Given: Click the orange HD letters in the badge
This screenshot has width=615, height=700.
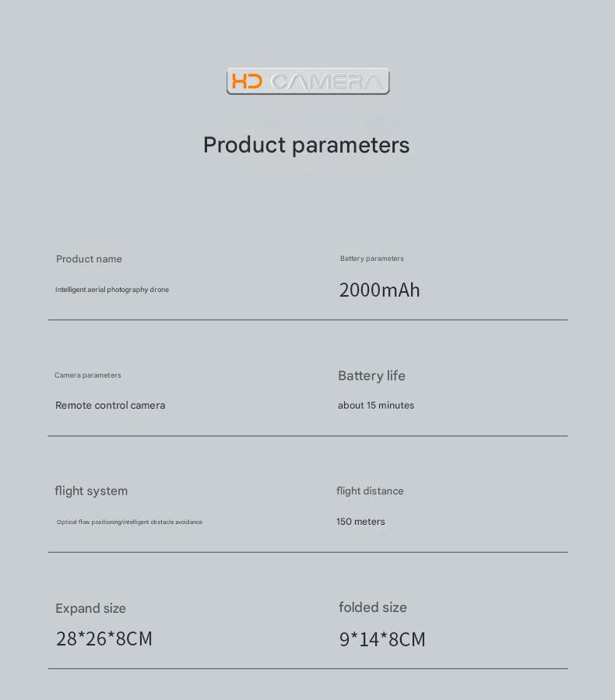Looking at the screenshot, I should [x=247, y=81].
